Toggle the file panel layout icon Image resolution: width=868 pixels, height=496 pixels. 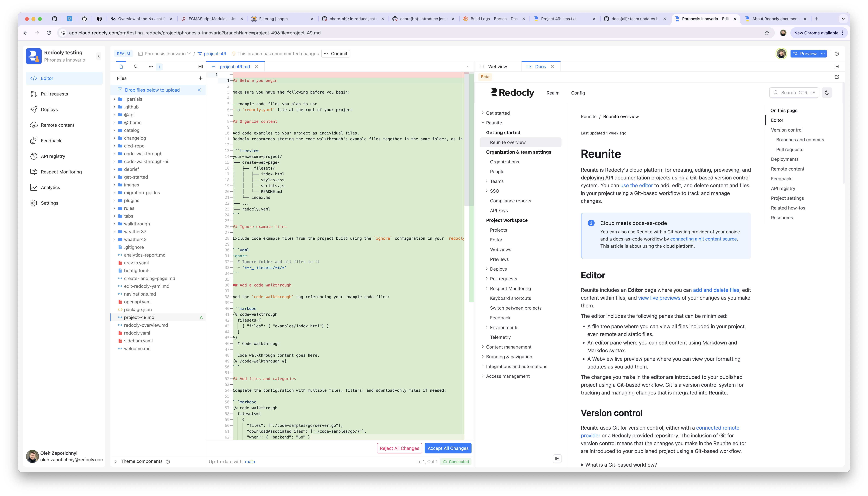(x=201, y=67)
